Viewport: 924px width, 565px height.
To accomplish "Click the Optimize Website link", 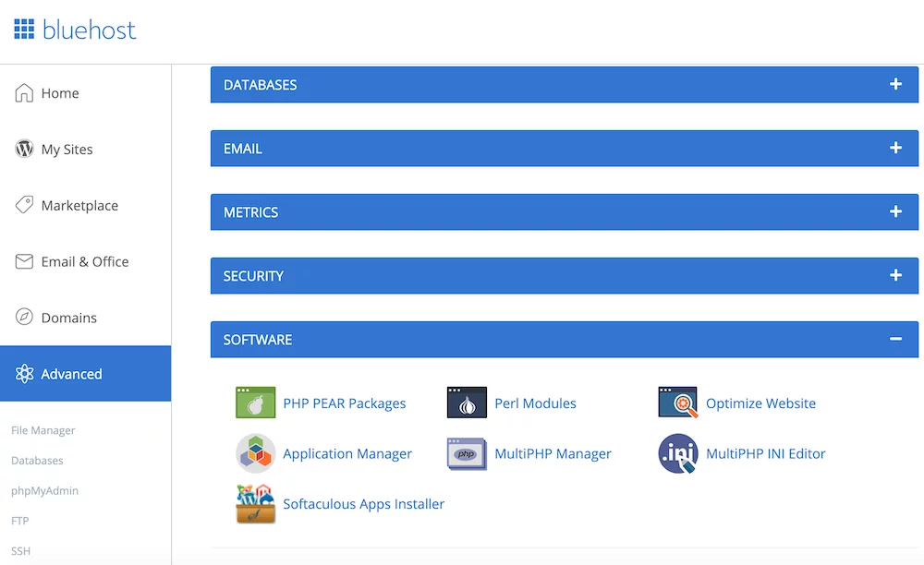I will click(x=760, y=403).
